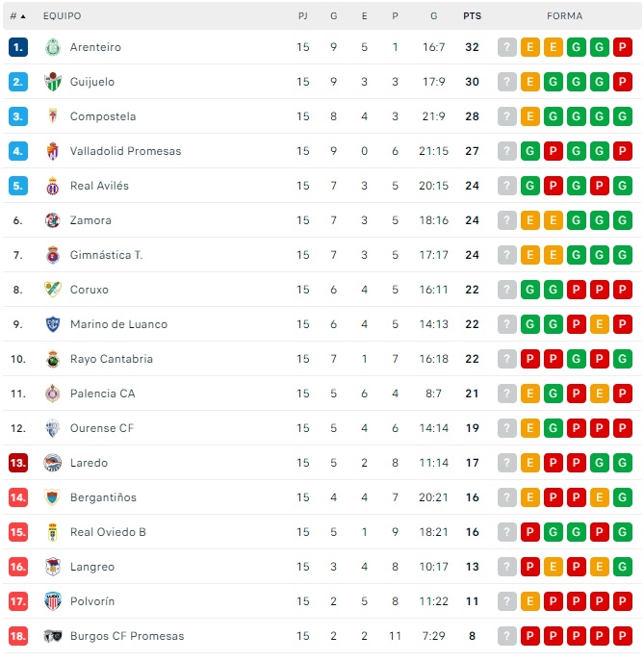Click the FORMA column header
Screen dimensions: 644x661
(x=565, y=16)
